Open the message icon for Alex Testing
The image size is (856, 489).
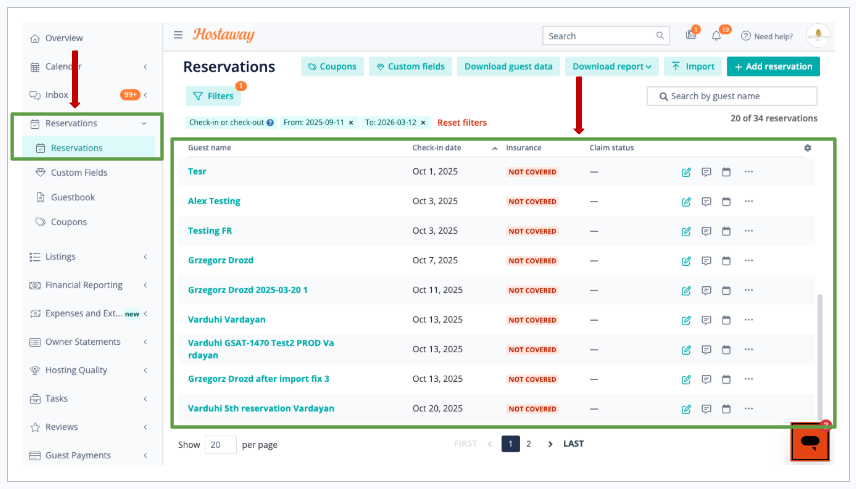706,201
